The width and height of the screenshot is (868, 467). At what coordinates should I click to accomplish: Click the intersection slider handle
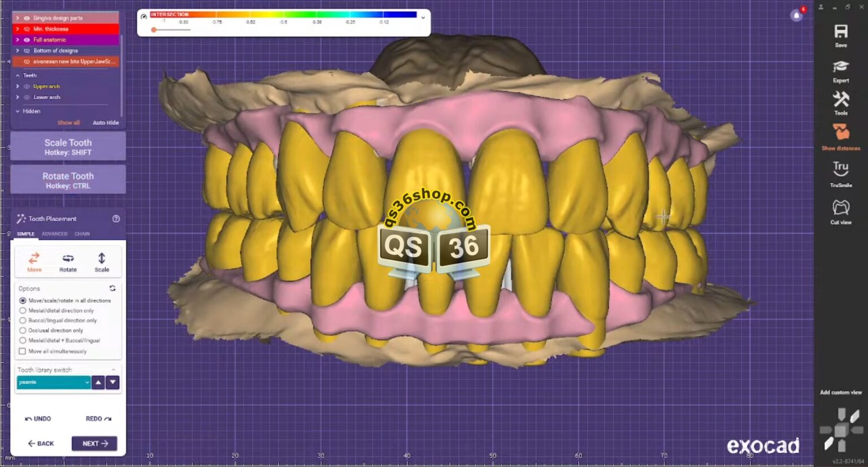154,29
